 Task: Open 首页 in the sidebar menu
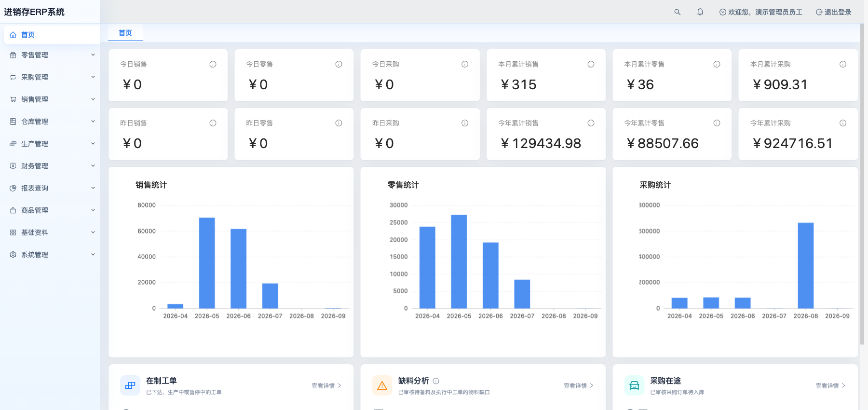pyautogui.click(x=52, y=35)
